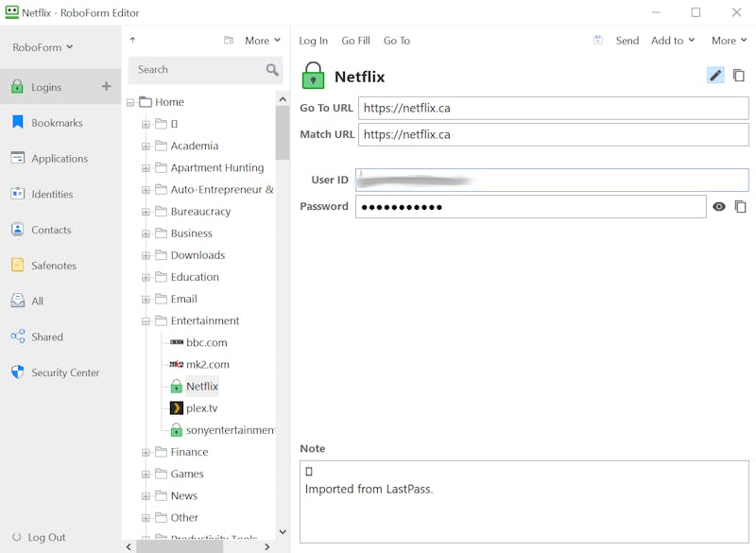Click the RoboForm app icon in title bar

(12, 12)
